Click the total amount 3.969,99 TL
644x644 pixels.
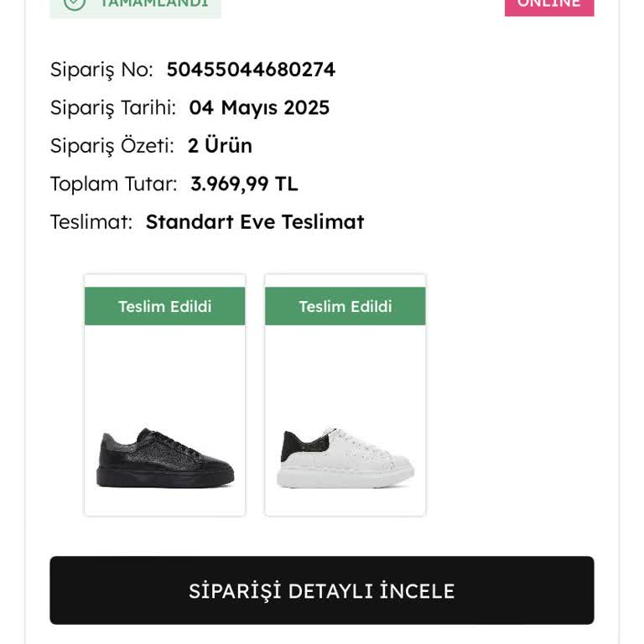tap(244, 184)
